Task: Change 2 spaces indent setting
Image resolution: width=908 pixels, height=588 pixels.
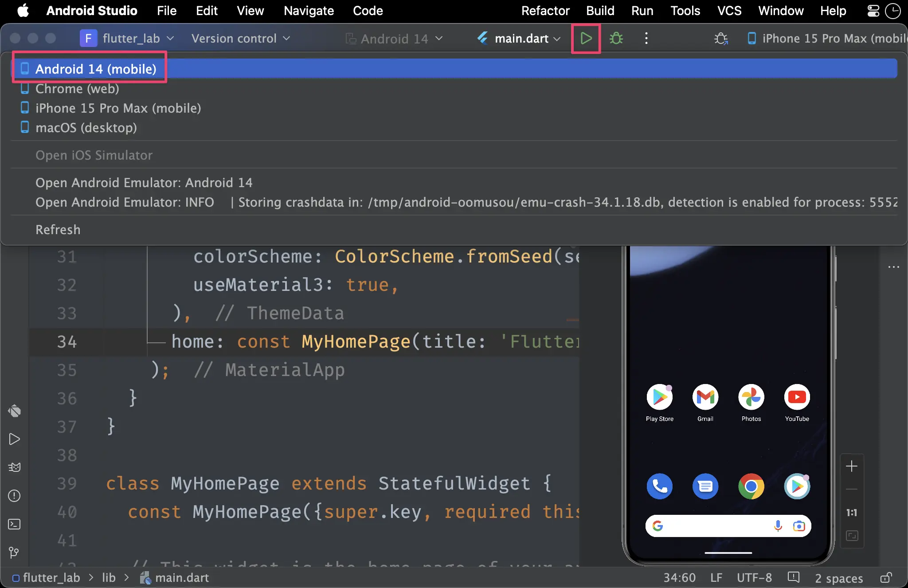Action: tap(839, 577)
